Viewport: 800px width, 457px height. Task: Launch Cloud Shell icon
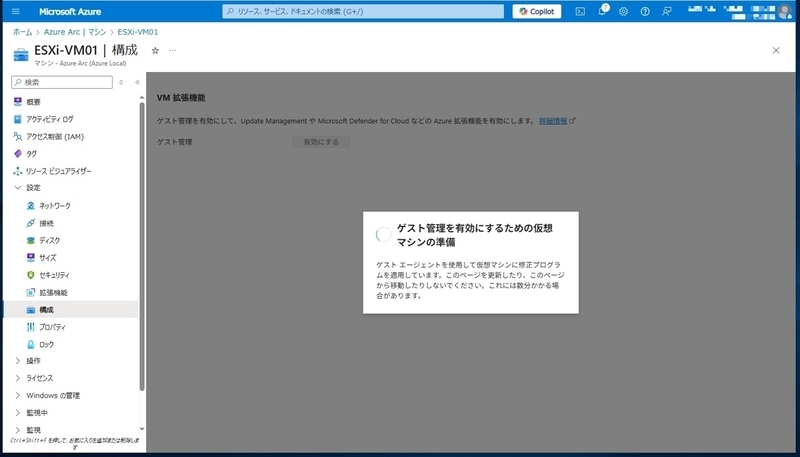580,11
